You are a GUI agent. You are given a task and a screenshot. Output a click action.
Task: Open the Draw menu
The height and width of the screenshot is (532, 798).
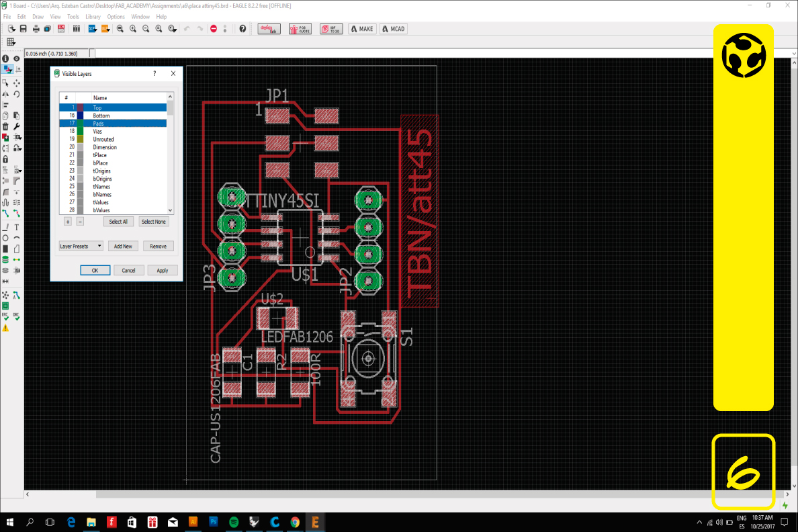coord(38,17)
